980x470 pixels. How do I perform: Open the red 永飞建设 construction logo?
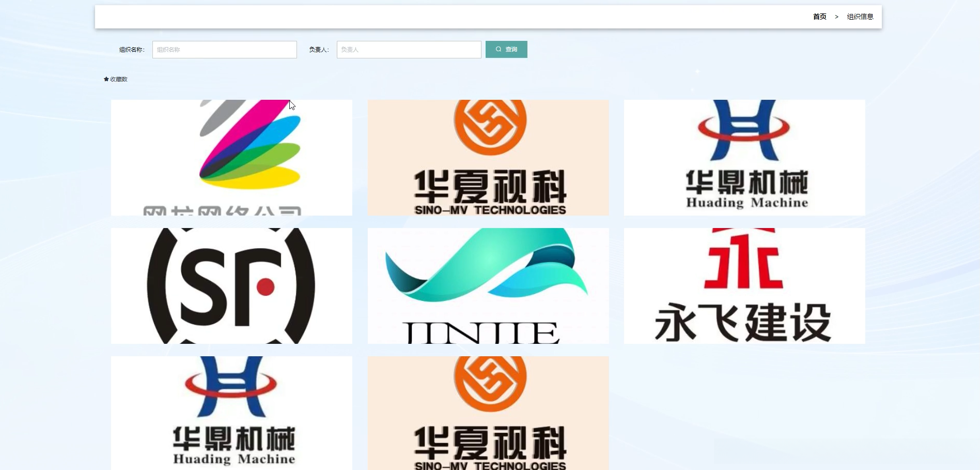pos(744,285)
